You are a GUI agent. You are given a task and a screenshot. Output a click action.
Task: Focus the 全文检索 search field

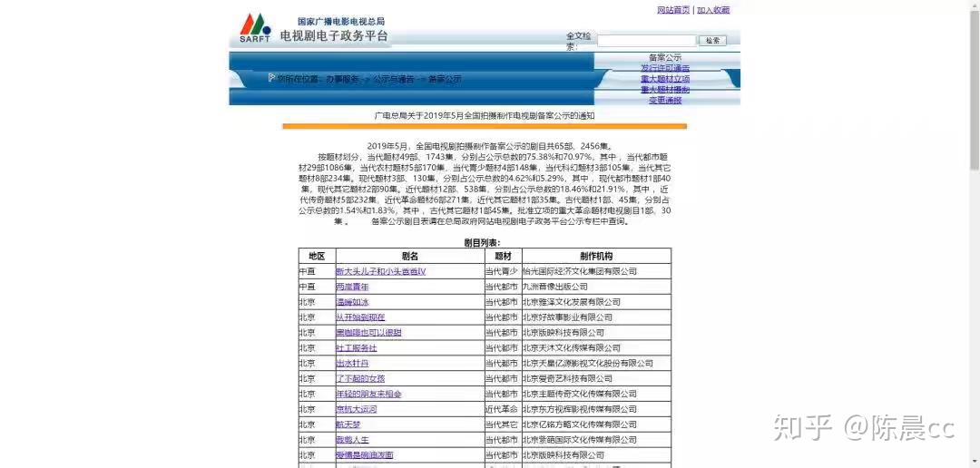pos(646,41)
